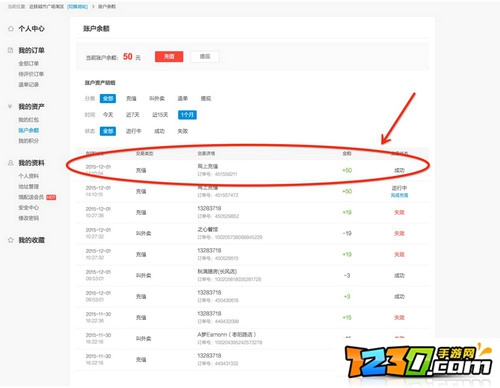Click the A梦Eamonn transaction detail
Screen dimensions: 500x388
tap(227, 334)
